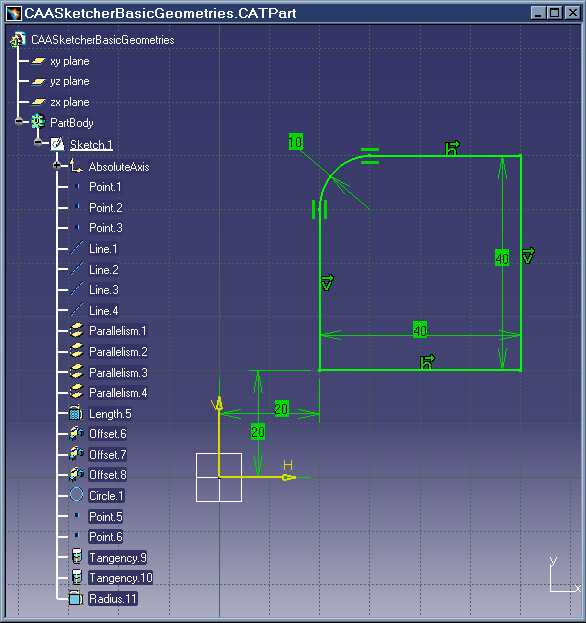This screenshot has height=623, width=586.
Task: Click the Radius.11 constraint icon
Action: click(x=75, y=598)
